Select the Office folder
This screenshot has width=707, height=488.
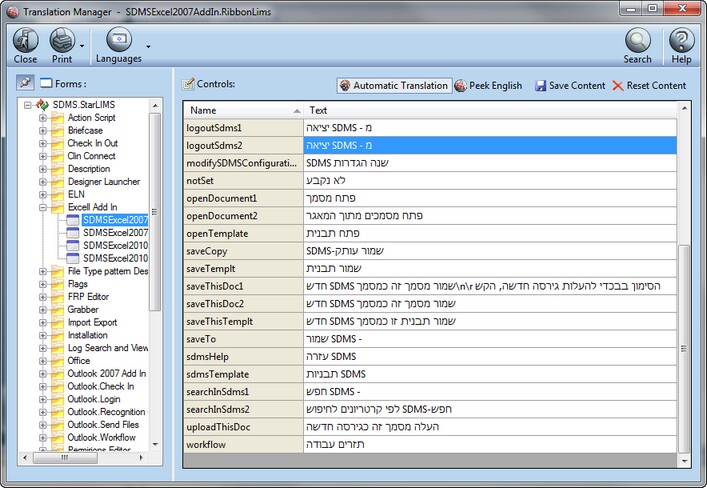[x=78, y=361]
